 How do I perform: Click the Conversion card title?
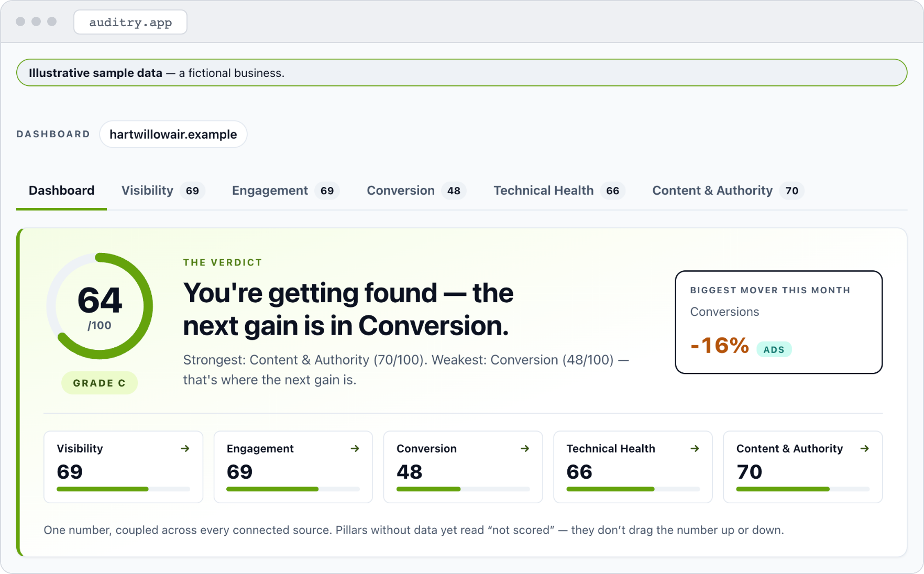coord(426,448)
